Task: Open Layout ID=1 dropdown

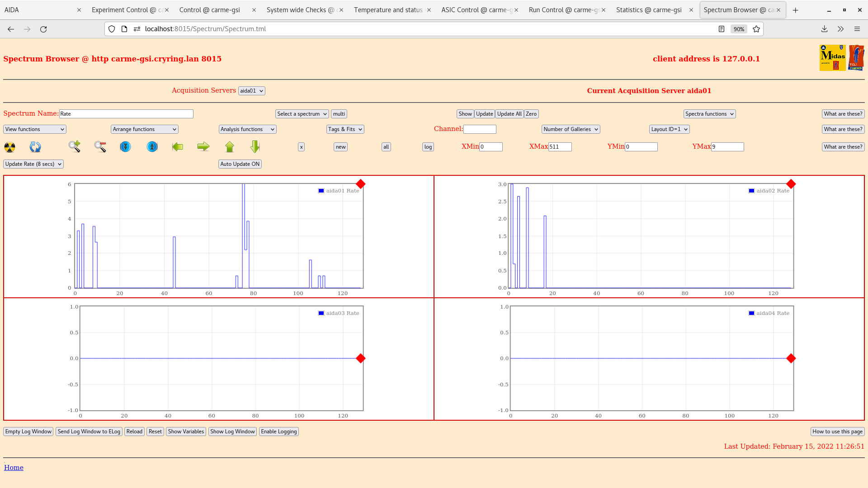Action: pos(670,129)
